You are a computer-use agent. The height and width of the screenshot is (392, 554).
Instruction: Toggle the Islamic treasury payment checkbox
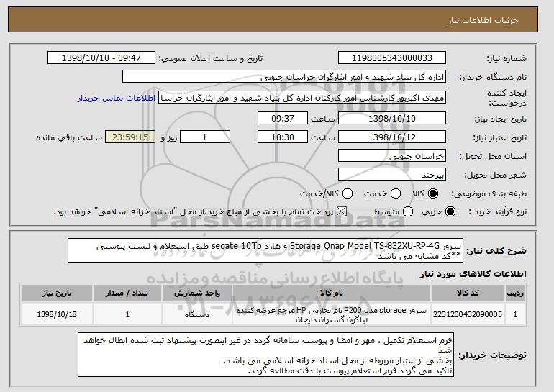click(341, 211)
